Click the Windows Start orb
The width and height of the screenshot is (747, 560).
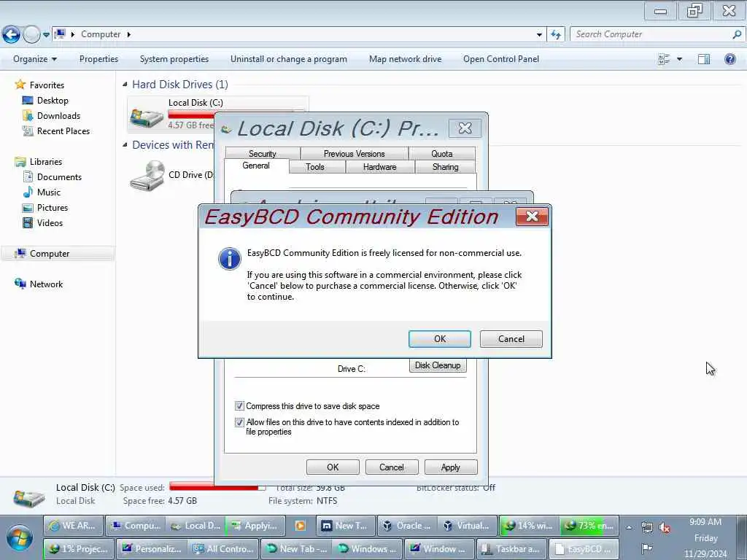coord(19,538)
